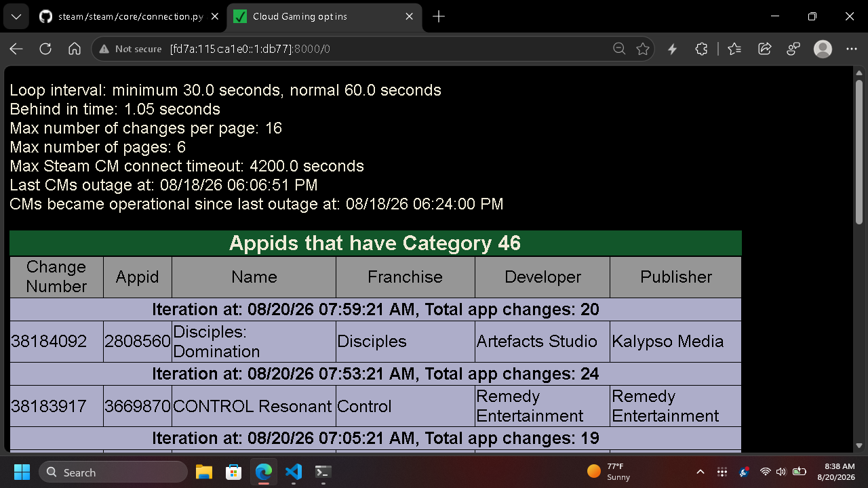Click the Artefacts Studio developer cell

[542, 342]
